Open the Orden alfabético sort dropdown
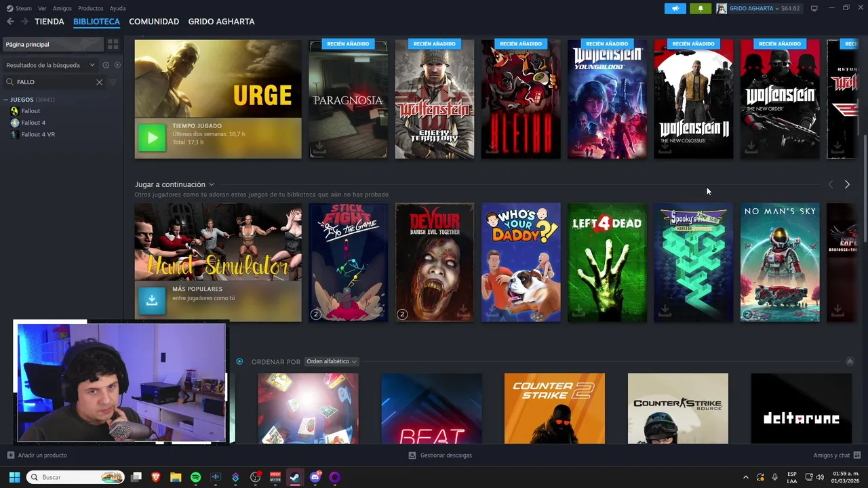The image size is (868, 488). (x=332, y=361)
